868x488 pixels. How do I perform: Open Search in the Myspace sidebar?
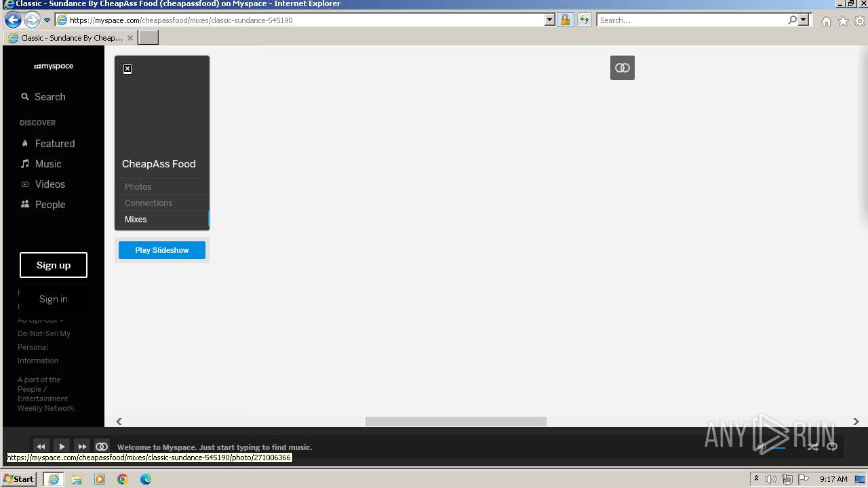pyautogui.click(x=43, y=97)
